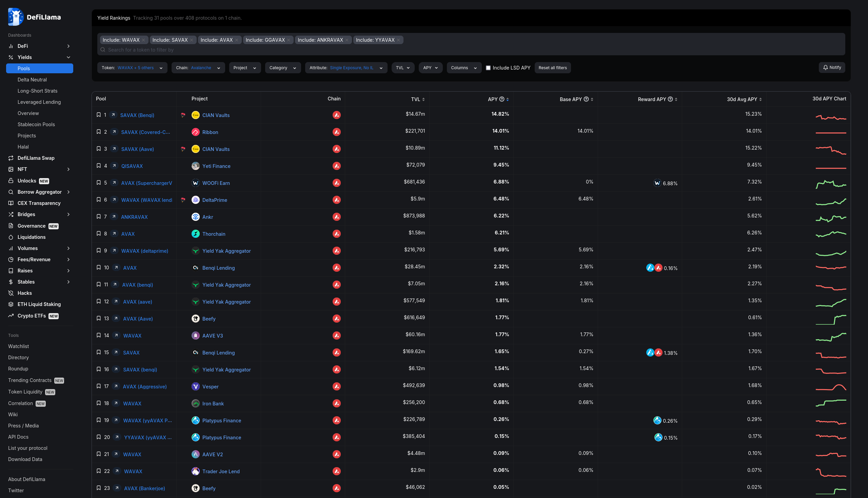The width and height of the screenshot is (868, 498).
Task: Bookmark the QISAVAX pool row
Action: coord(98,166)
